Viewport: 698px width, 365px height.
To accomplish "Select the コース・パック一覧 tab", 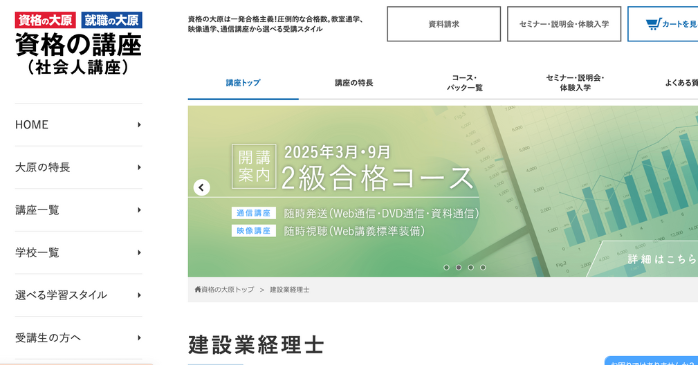I will [465, 83].
